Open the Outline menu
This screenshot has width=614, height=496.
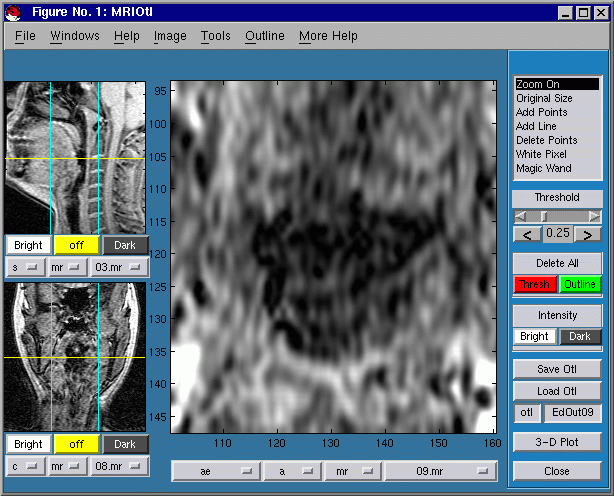click(265, 36)
